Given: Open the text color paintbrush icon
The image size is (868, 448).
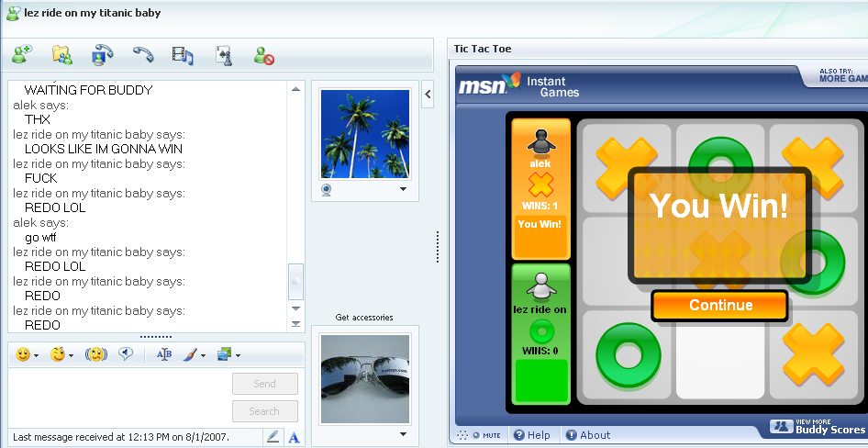Looking at the screenshot, I should [x=190, y=354].
